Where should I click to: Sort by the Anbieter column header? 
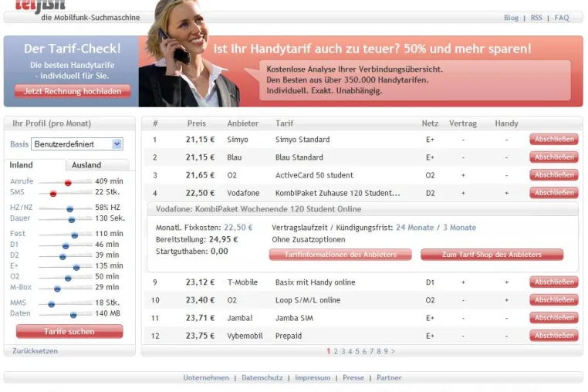click(242, 123)
